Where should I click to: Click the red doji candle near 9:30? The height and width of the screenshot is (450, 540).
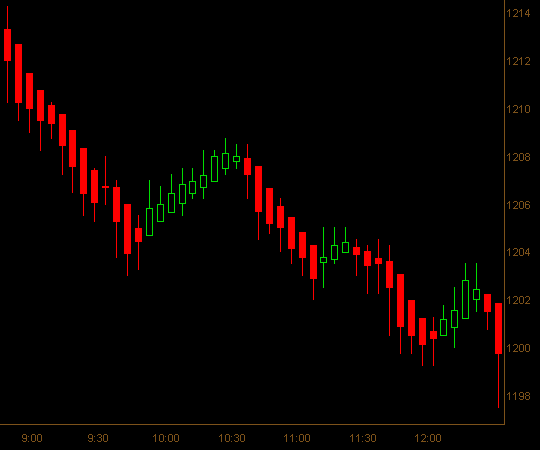(105, 187)
